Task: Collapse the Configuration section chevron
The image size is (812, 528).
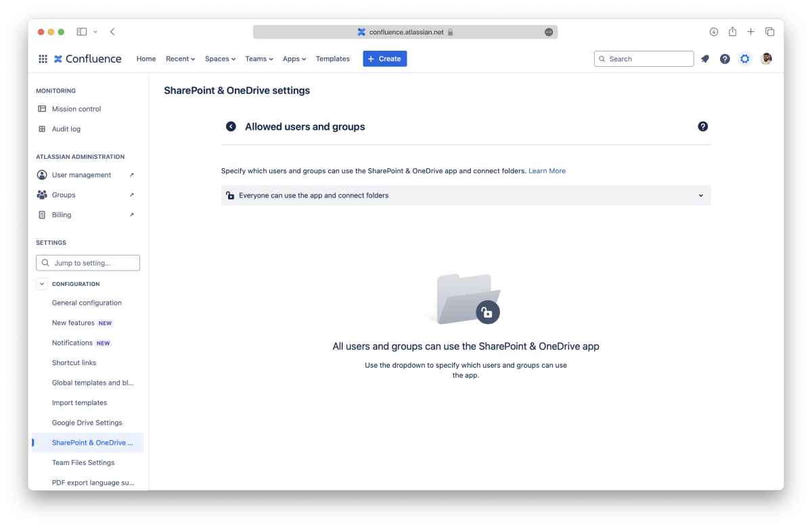Action: click(42, 284)
